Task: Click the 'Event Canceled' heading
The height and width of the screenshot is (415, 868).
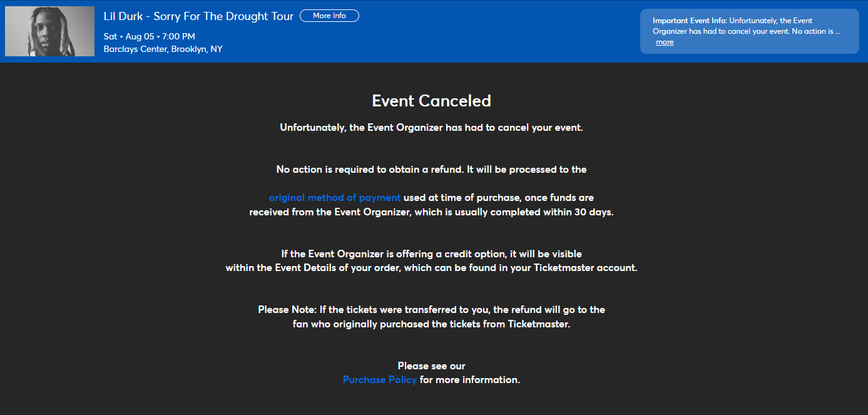Action: click(x=432, y=101)
